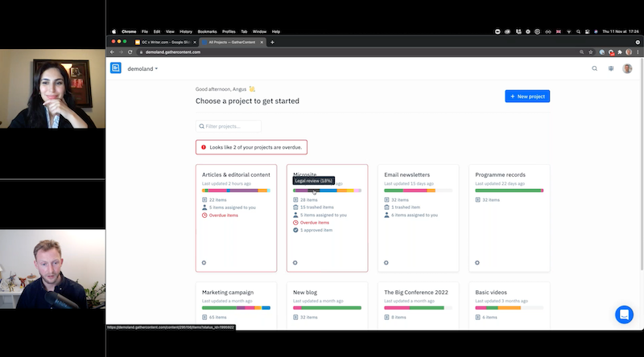This screenshot has width=644, height=357.
Task: Open The Big Conference 2022 project
Action: 416,293
